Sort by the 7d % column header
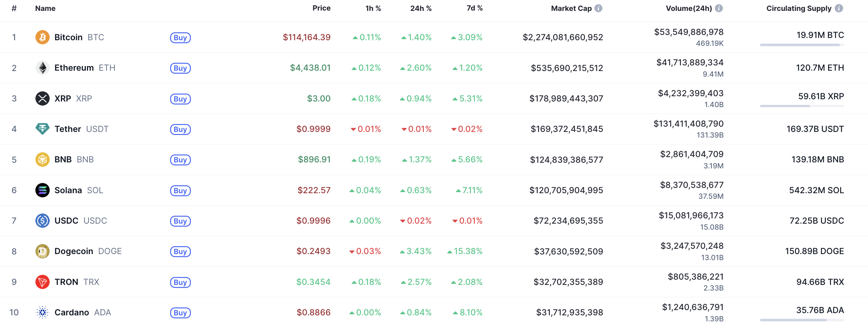Image resolution: width=868 pixels, height=327 pixels. click(474, 8)
